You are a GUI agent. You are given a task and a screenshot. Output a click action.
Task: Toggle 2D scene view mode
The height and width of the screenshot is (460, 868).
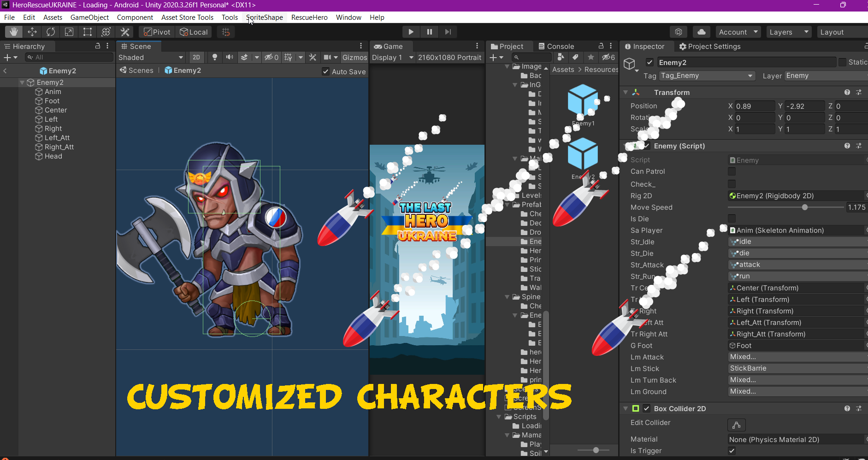(x=196, y=57)
